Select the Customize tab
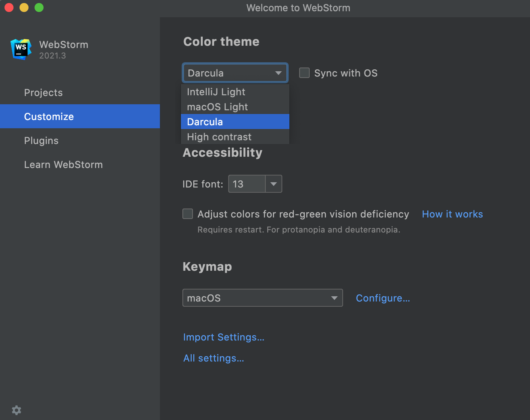This screenshot has width=530, height=420. [x=80, y=116]
